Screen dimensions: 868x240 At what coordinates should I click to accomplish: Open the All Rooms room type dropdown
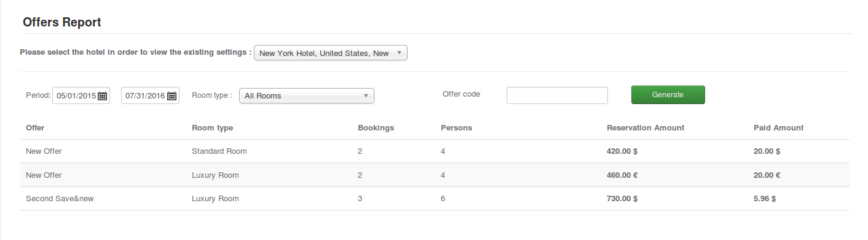(x=307, y=95)
